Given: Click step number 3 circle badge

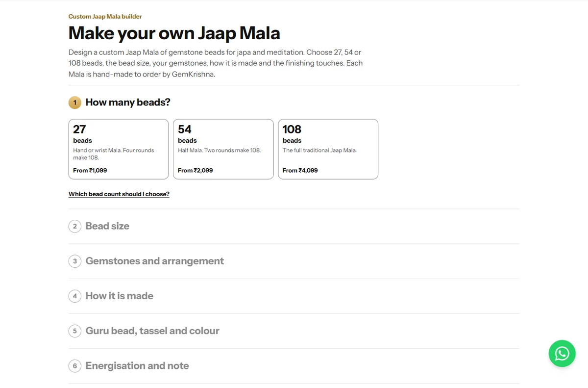Looking at the screenshot, I should (x=75, y=261).
